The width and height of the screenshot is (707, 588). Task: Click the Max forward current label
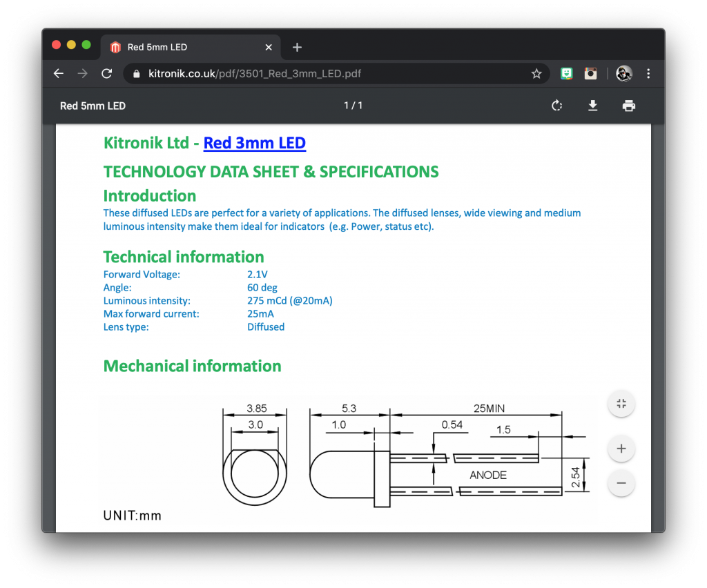tap(151, 313)
